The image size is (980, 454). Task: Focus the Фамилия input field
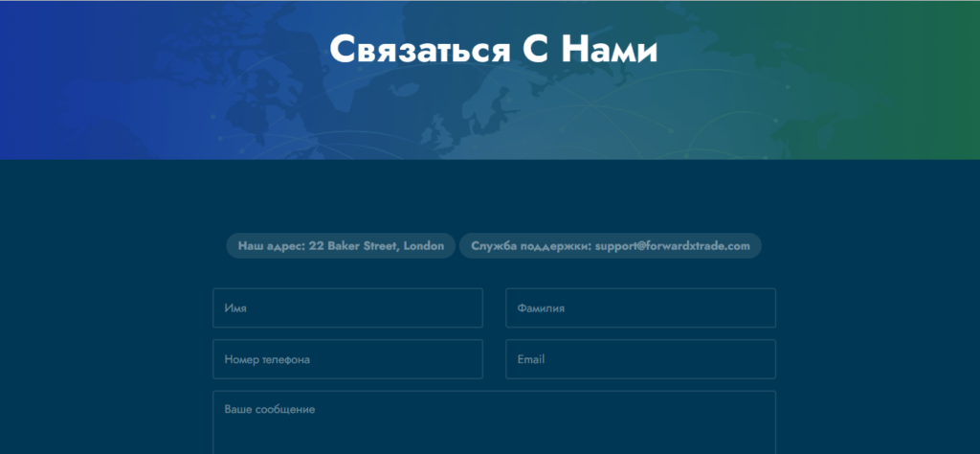[x=640, y=307]
